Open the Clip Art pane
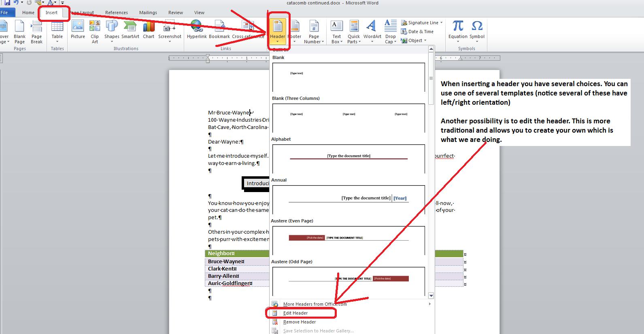644x334 pixels. 95,32
